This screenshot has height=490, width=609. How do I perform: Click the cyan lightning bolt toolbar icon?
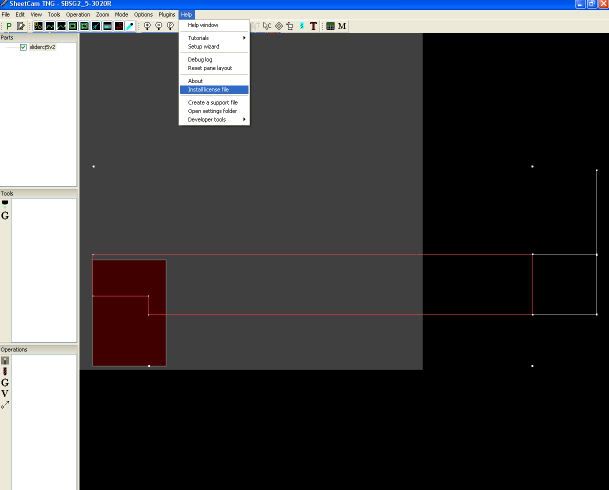coord(301,26)
